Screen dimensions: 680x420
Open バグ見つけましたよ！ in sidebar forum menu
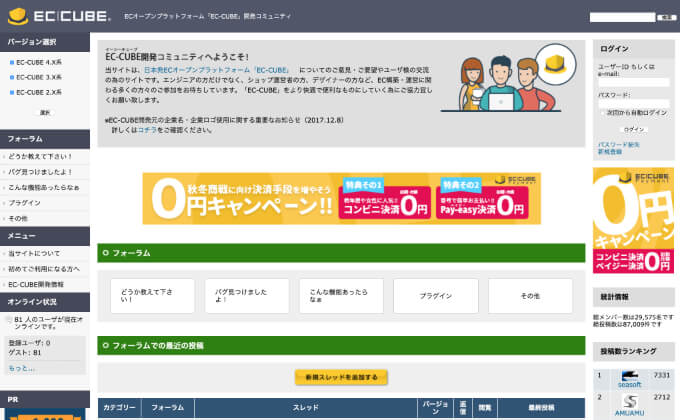[45, 172]
